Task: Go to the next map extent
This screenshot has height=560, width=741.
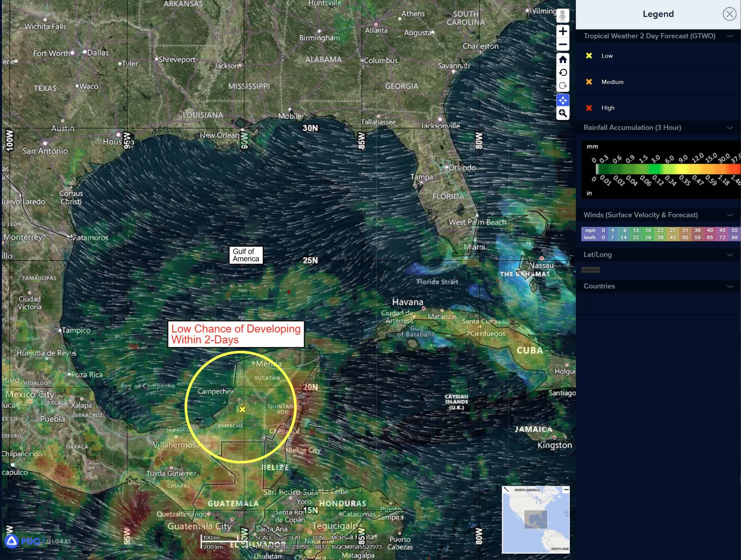Action: (x=563, y=86)
